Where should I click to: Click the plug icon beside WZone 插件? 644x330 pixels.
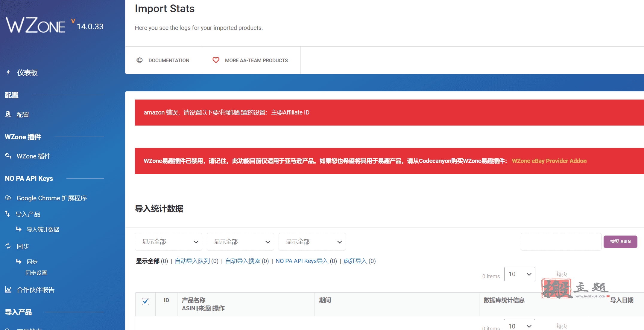coord(8,156)
